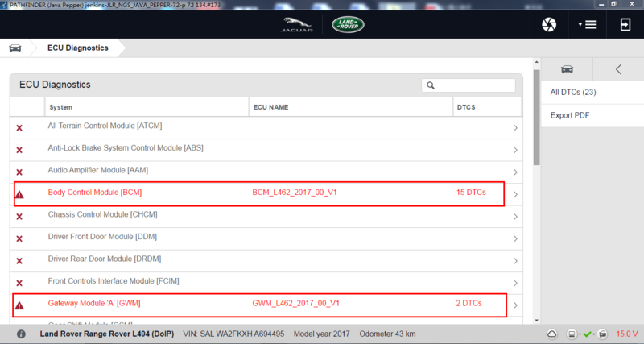Expand Body Control Module row chevron

pyautogui.click(x=515, y=195)
